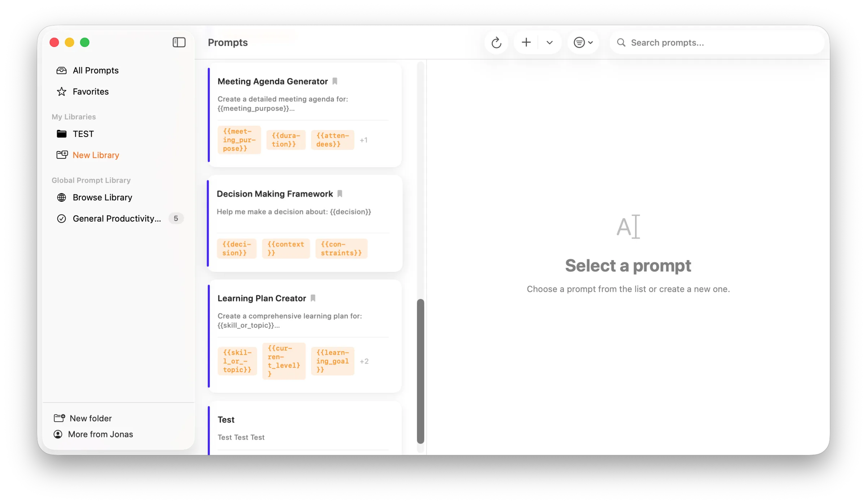Select Decision Making Framework prompt

click(x=305, y=223)
